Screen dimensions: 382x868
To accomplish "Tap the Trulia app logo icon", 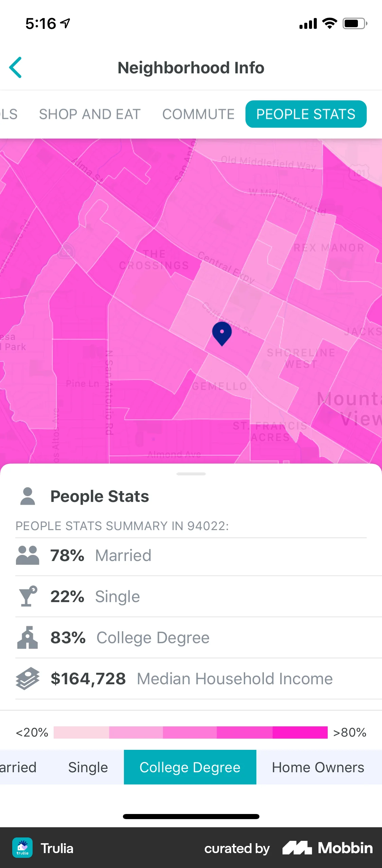I will [x=22, y=848].
